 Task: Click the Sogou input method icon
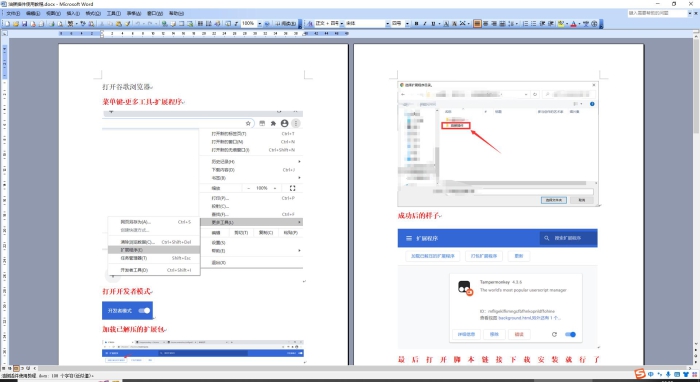coord(641,374)
